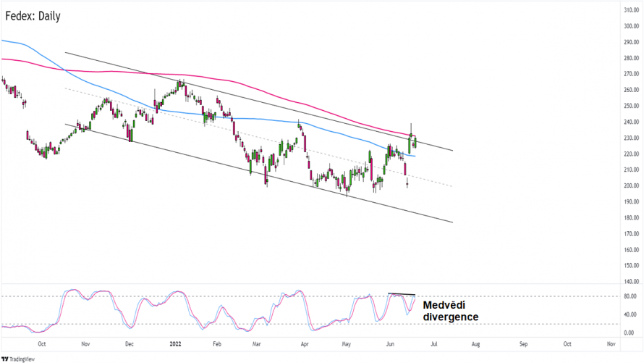Click the latest green candlestick near 230
Viewport: 644px width, 363px height.
coord(415,143)
